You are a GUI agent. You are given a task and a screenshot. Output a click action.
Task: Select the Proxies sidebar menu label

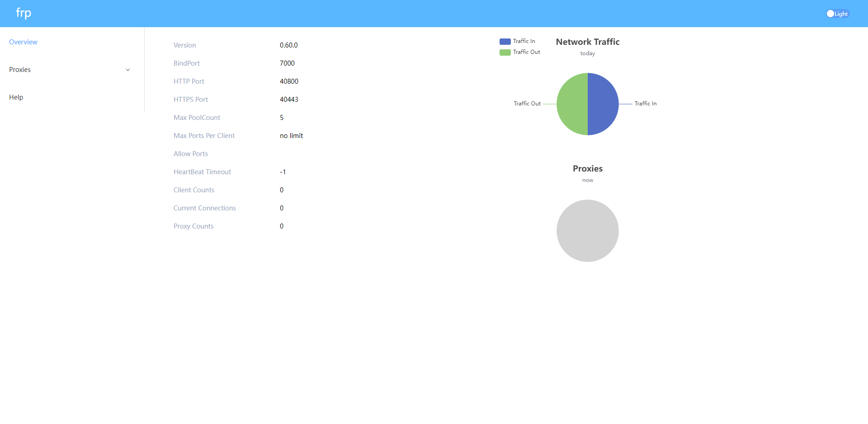20,70
